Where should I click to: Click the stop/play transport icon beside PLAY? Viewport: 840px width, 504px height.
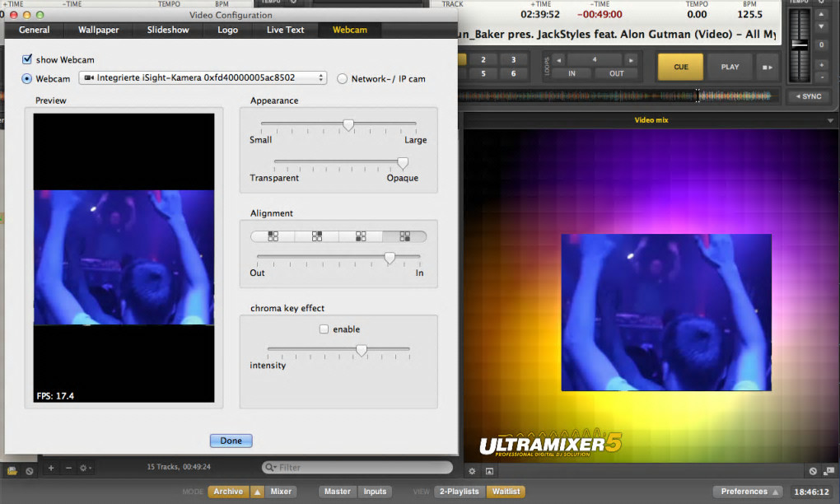point(767,67)
